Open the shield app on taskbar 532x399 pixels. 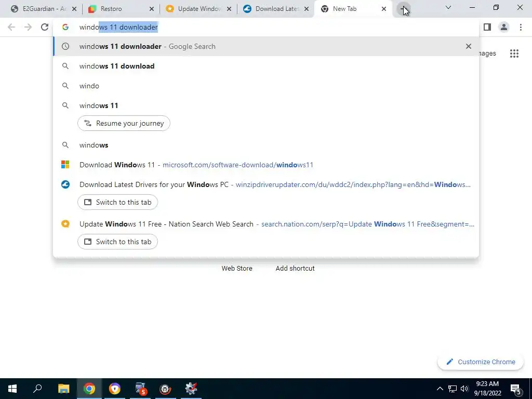point(115,389)
